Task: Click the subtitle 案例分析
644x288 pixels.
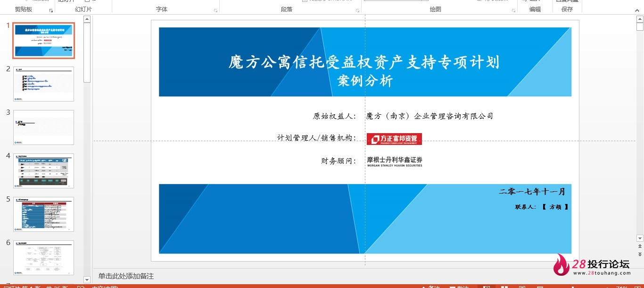Action: click(x=365, y=81)
